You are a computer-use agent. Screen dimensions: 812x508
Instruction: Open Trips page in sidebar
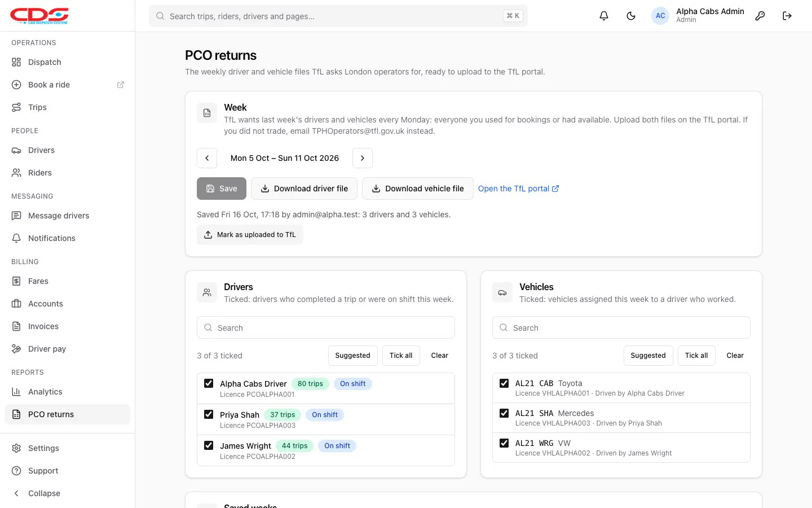(68, 107)
